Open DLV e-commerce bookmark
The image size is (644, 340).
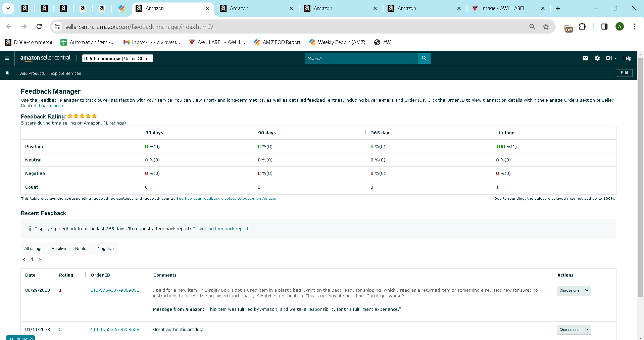pyautogui.click(x=29, y=42)
